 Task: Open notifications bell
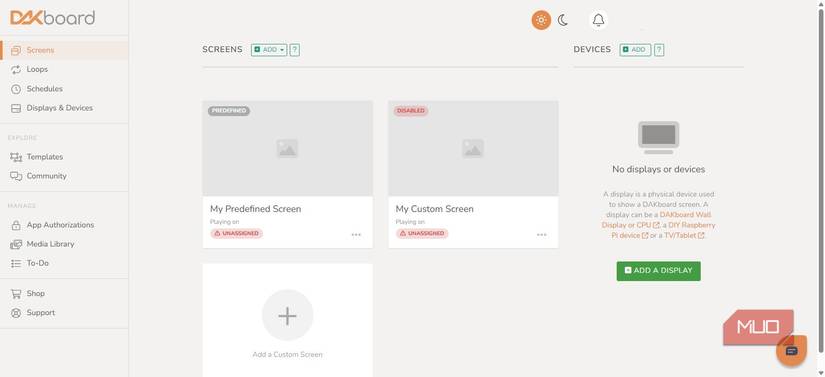[598, 20]
